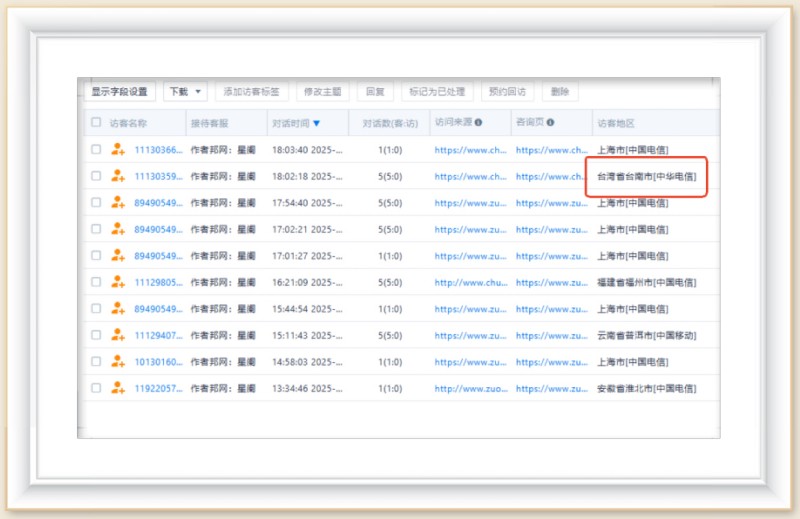Click the 标记为已处理 toolbar button
The image size is (800, 519).
coord(437,91)
